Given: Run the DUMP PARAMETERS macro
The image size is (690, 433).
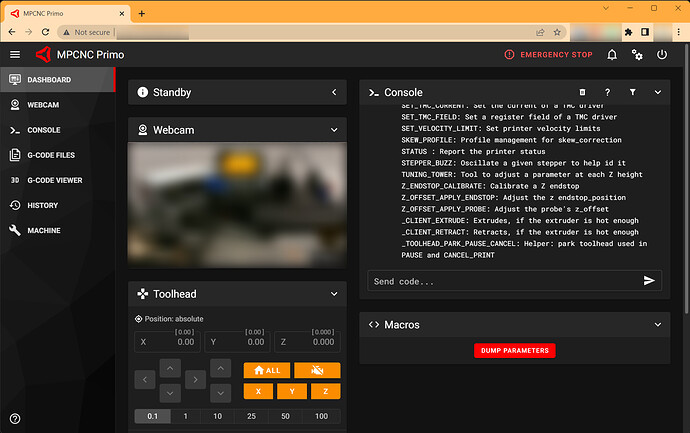Looking at the screenshot, I should pos(514,350).
